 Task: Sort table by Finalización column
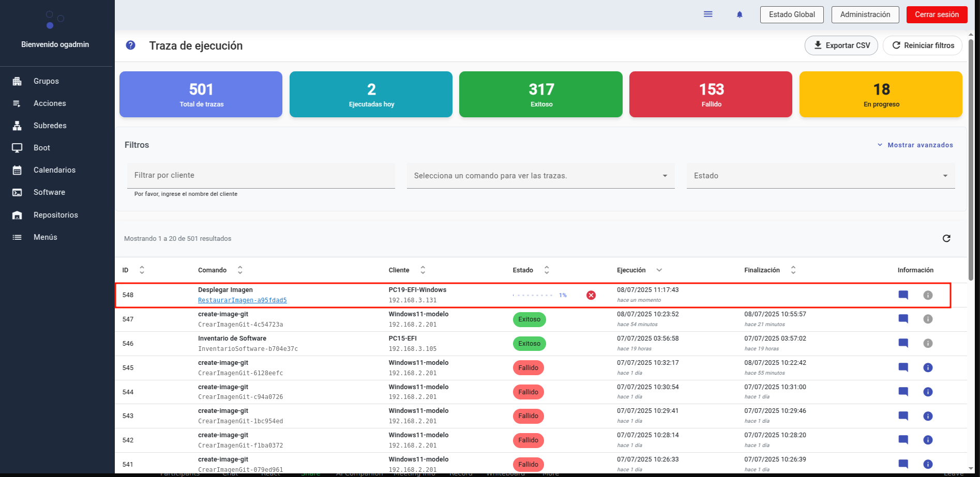pyautogui.click(x=793, y=270)
